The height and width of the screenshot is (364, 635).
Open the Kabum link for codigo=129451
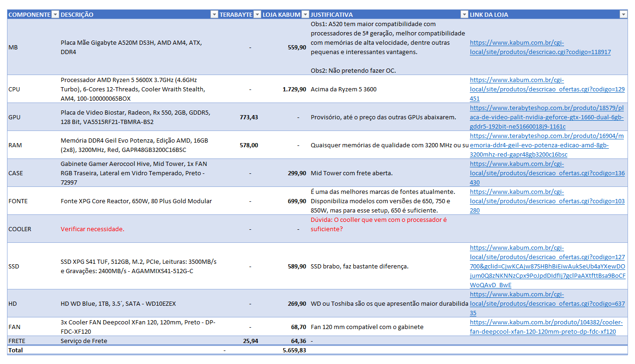[x=547, y=89]
